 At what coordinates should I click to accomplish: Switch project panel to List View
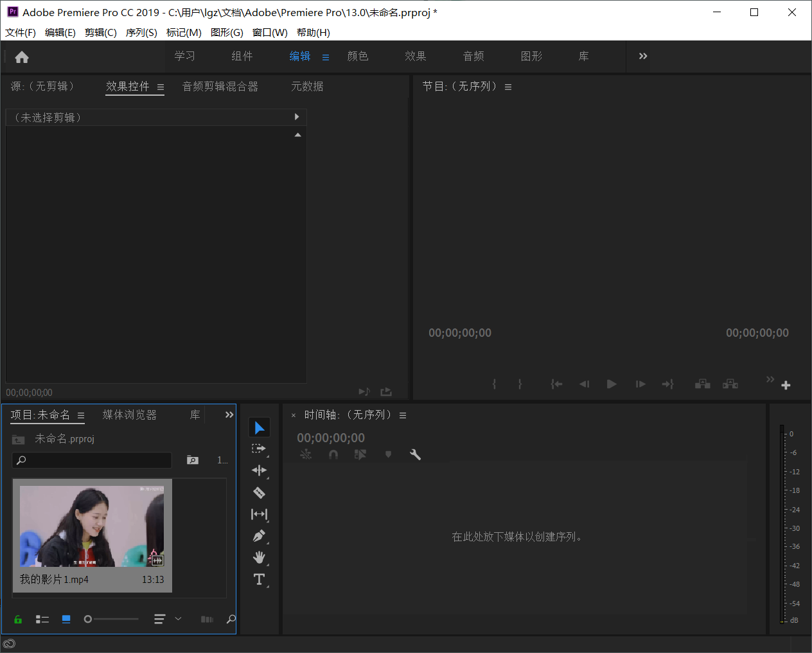click(x=42, y=619)
